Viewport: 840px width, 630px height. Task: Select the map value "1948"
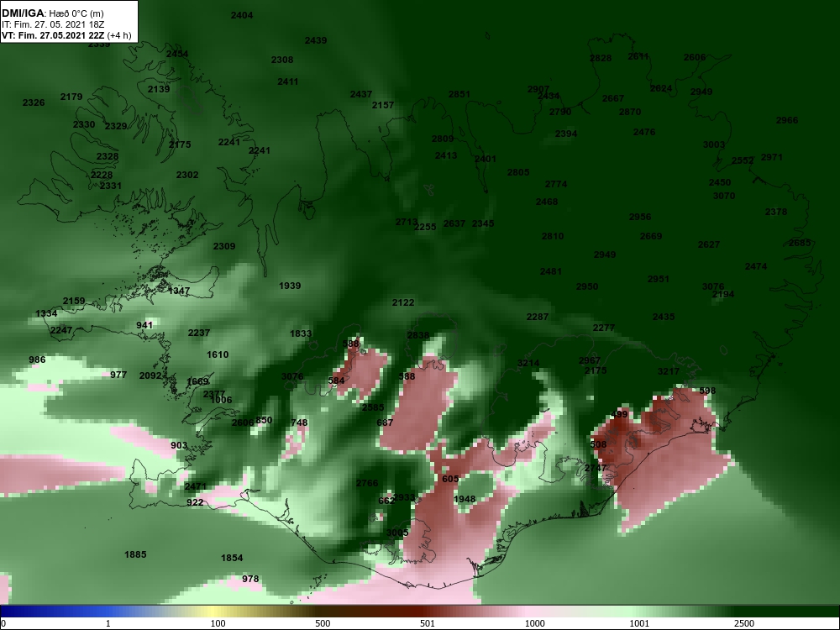tap(465, 499)
